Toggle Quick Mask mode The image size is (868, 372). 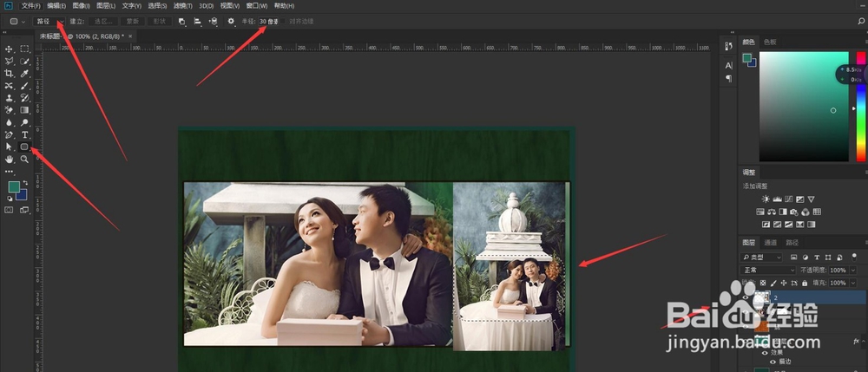(9, 210)
